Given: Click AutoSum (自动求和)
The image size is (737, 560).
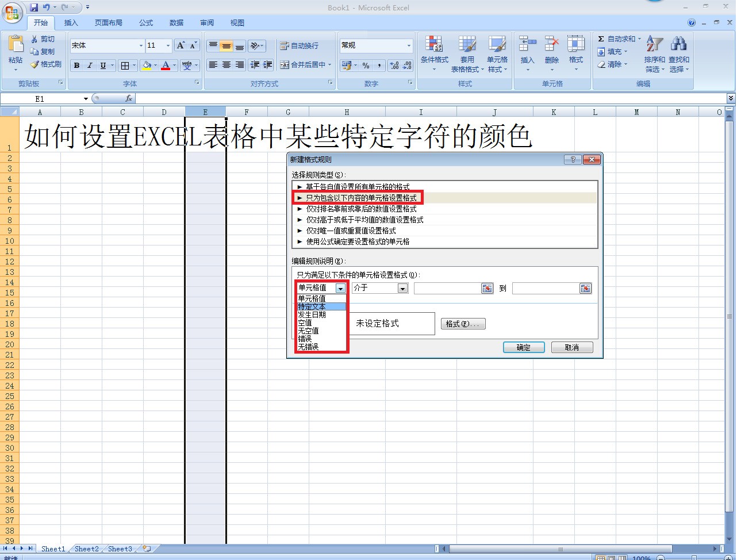Looking at the screenshot, I should coord(619,39).
